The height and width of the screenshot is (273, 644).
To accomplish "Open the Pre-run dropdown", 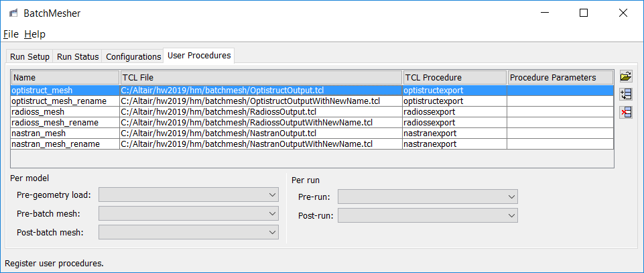I will pyautogui.click(x=428, y=197).
